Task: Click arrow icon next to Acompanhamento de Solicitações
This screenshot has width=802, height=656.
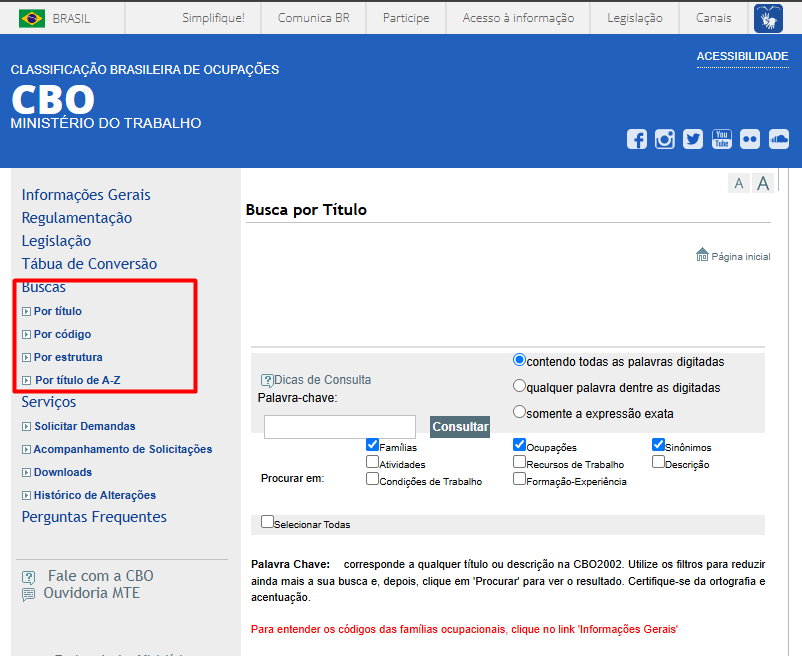Action: (27, 449)
